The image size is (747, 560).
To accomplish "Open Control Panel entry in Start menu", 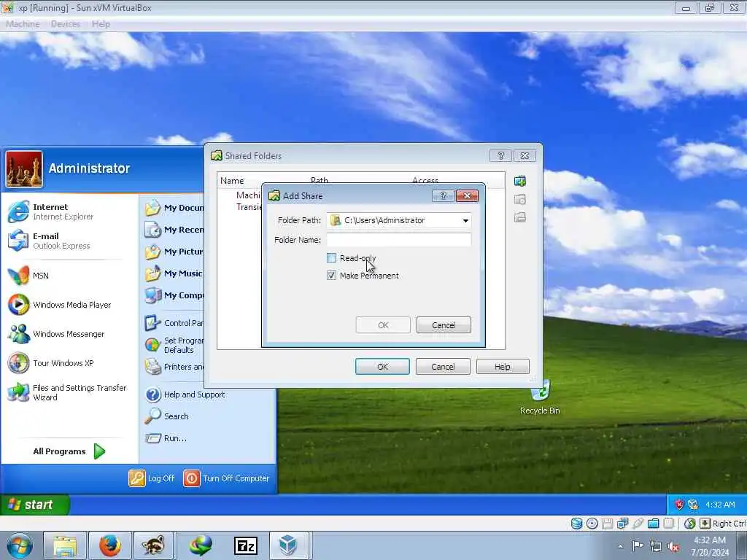I will point(174,323).
